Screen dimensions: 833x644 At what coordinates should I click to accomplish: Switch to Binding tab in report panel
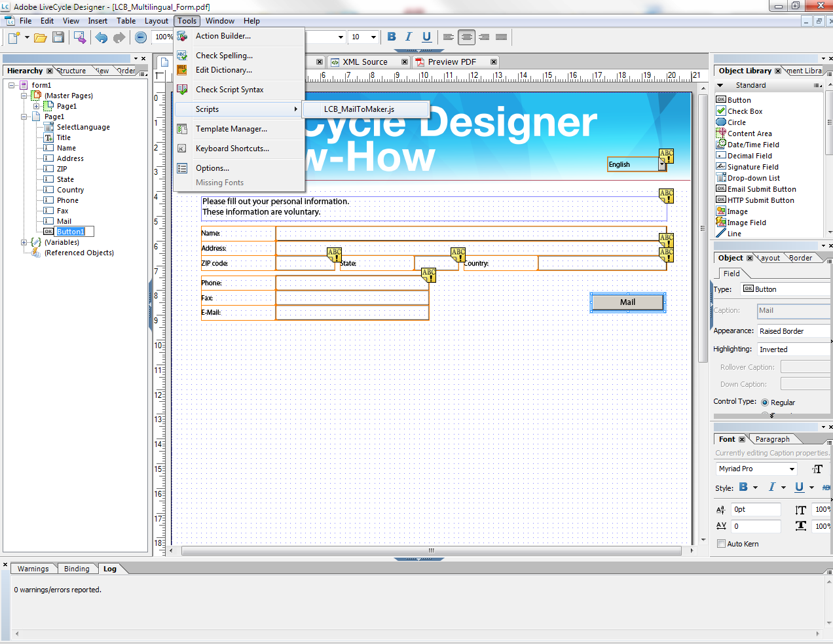click(x=77, y=569)
